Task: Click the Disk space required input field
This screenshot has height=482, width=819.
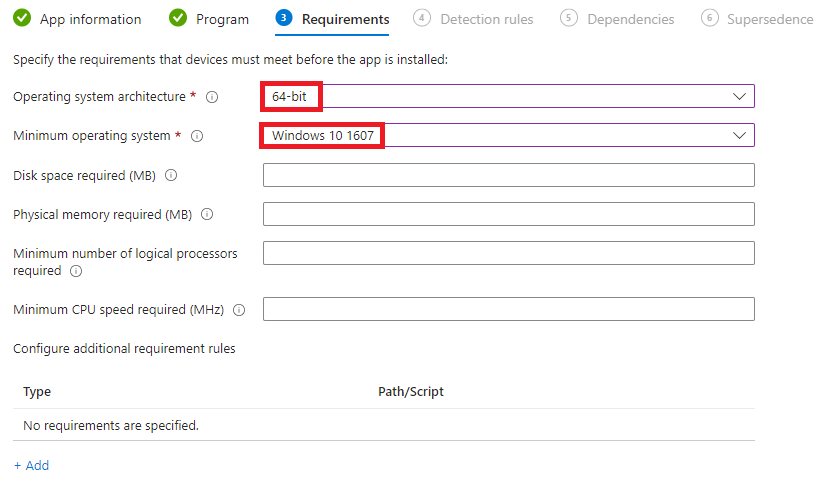Action: click(x=509, y=175)
